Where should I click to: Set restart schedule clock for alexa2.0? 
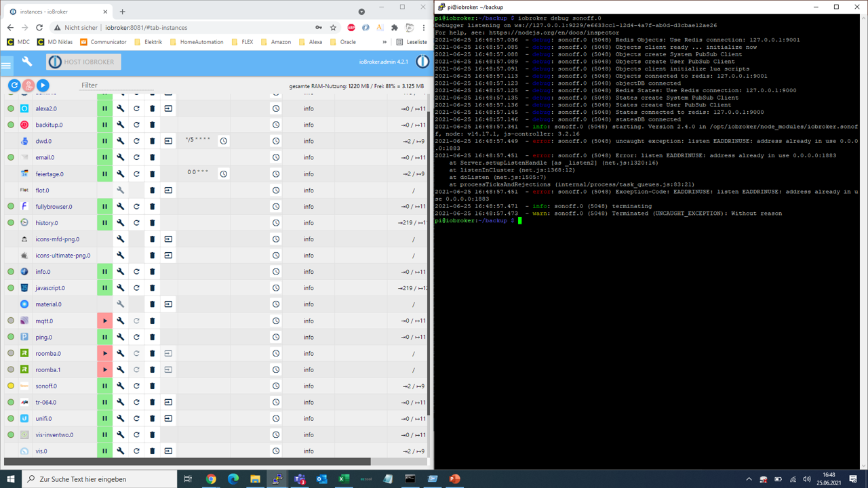coord(276,108)
